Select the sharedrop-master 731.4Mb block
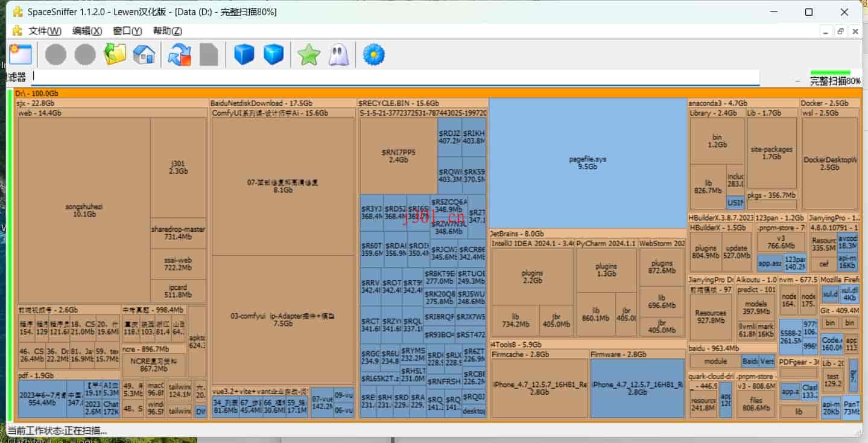868x443 pixels. pyautogui.click(x=178, y=233)
